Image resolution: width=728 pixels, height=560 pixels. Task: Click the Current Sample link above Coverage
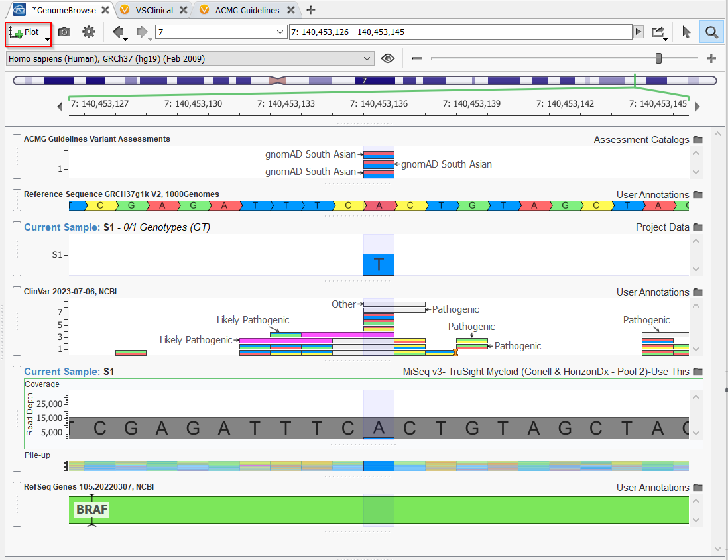pyautogui.click(x=62, y=372)
